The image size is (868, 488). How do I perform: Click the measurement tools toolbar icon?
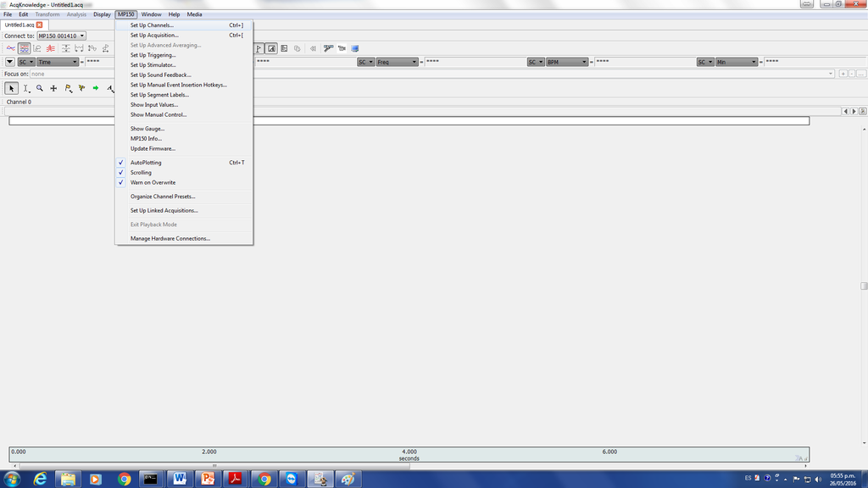tap(328, 48)
